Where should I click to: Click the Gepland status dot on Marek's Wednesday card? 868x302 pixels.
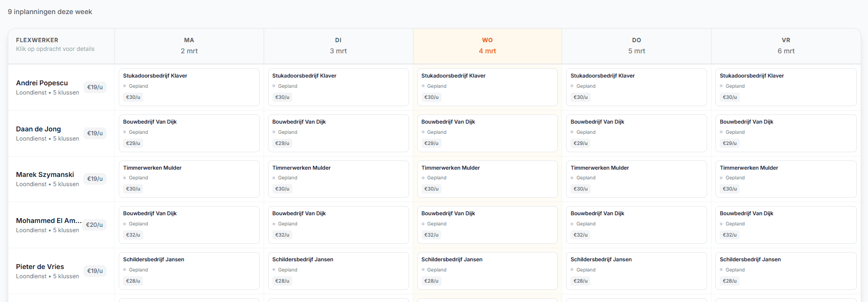click(423, 178)
